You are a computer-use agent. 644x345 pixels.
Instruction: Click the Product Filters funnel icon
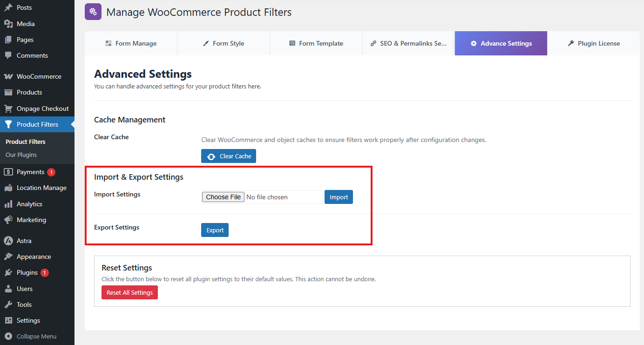(x=8, y=124)
